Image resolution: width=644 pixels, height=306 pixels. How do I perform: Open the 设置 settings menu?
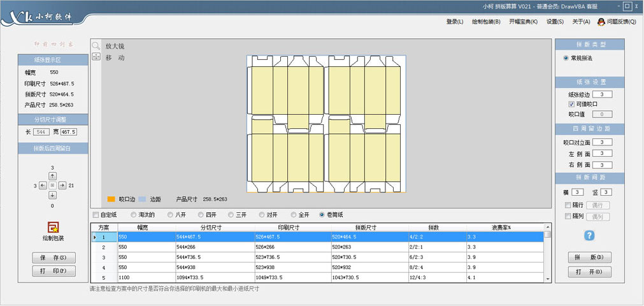555,22
